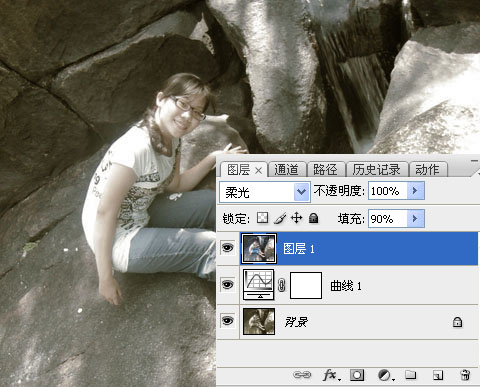This screenshot has height=387, width=480.
Task: Switch to the 通道 tab
Action: coord(287,170)
